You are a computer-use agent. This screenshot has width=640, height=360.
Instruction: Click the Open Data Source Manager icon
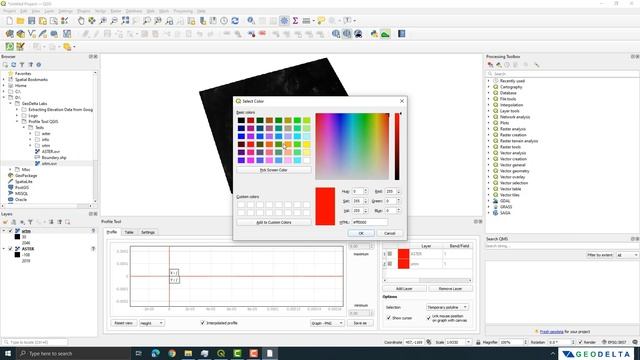(9, 34)
